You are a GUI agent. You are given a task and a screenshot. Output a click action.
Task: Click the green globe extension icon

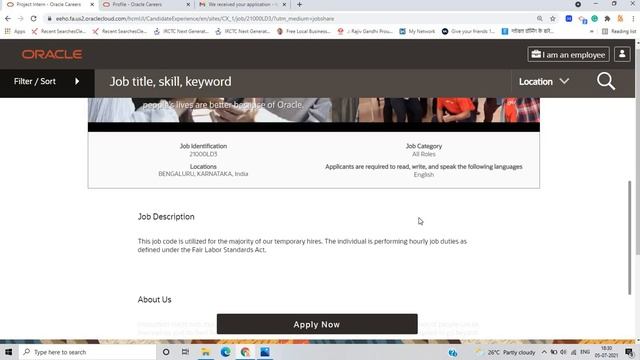[595, 18]
